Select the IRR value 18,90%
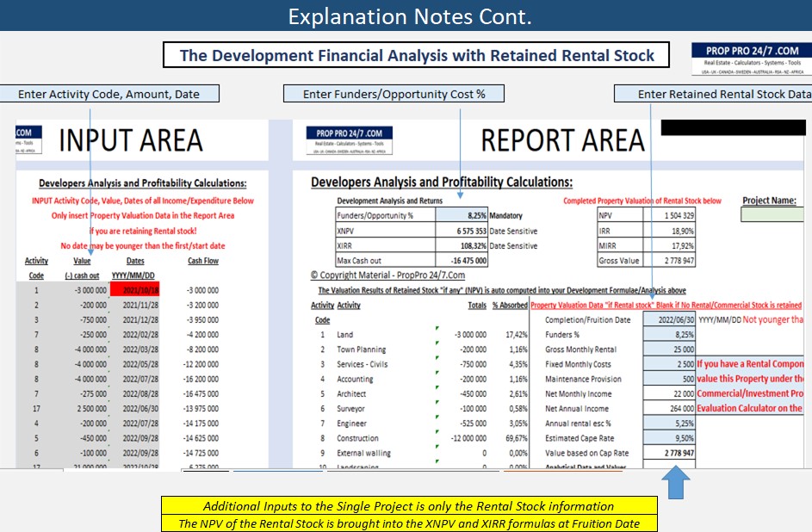Image resolution: width=812 pixels, height=532 pixels. (x=669, y=231)
